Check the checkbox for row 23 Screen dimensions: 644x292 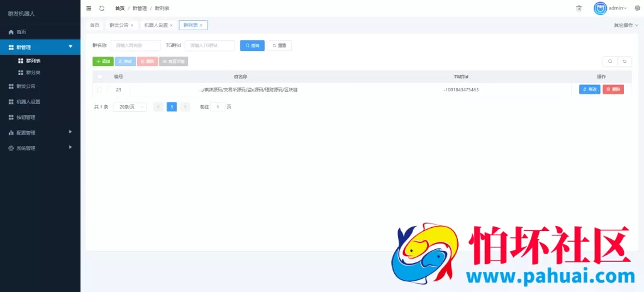click(99, 89)
